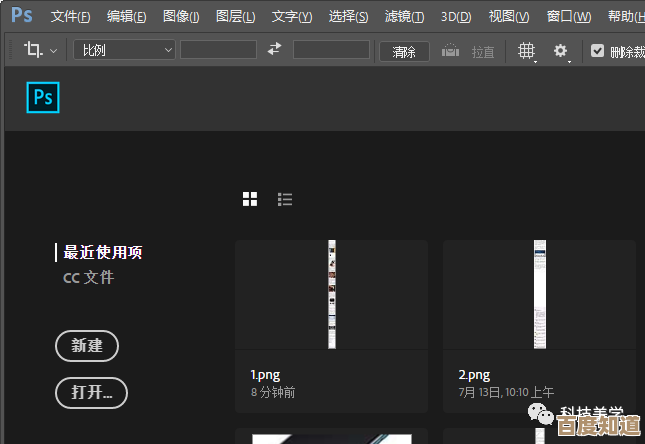This screenshot has height=444, width=645.
Task: Open the 文件(F) menu
Action: [70, 16]
